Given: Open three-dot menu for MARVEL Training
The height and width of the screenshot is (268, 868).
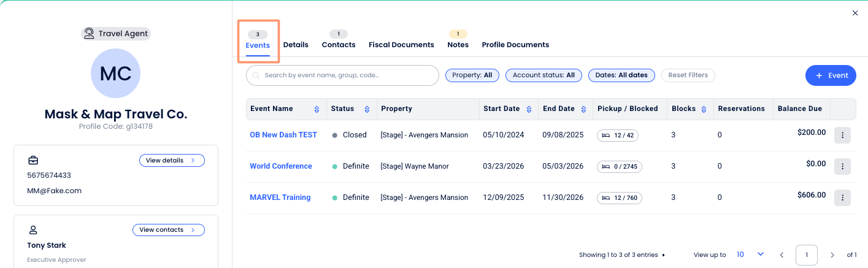Looking at the screenshot, I should (x=842, y=197).
